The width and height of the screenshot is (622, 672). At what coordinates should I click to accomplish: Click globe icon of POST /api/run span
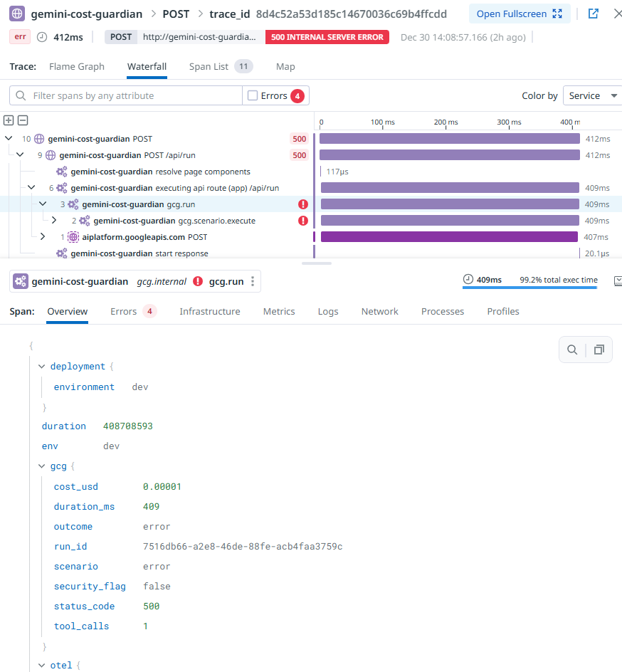(51, 155)
